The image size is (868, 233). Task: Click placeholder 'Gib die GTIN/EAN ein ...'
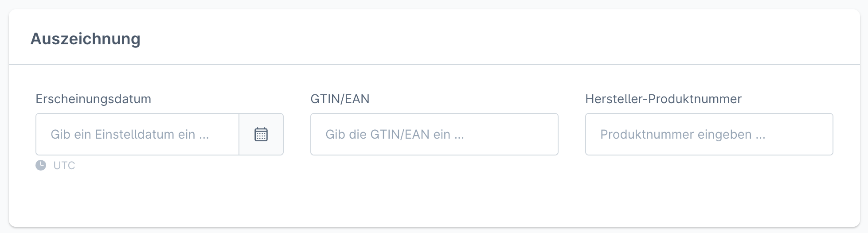395,134
